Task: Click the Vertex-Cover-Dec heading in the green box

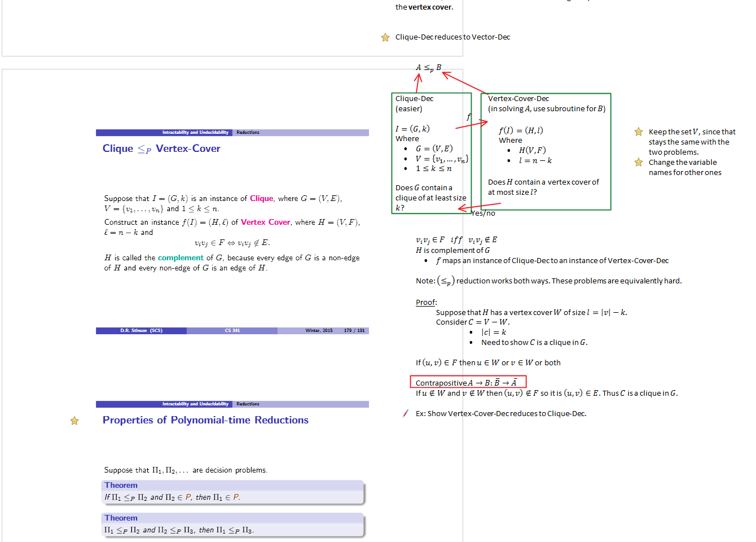Action: [x=518, y=98]
